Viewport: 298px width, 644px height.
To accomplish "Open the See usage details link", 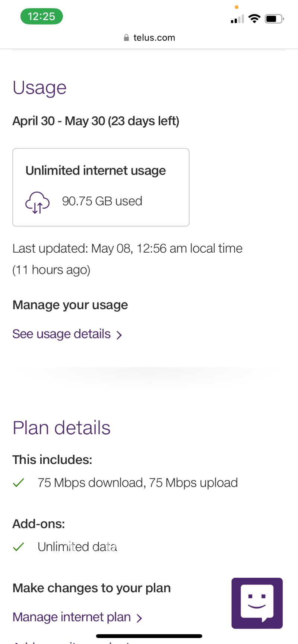I will (x=62, y=334).
